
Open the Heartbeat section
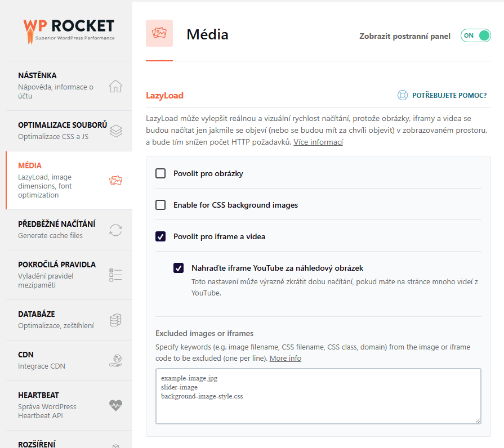click(x=69, y=405)
